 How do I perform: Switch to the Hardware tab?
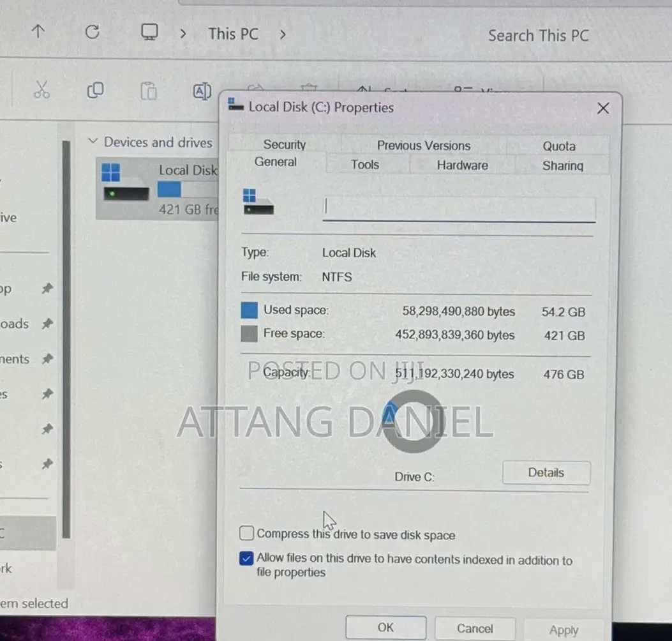(x=463, y=165)
